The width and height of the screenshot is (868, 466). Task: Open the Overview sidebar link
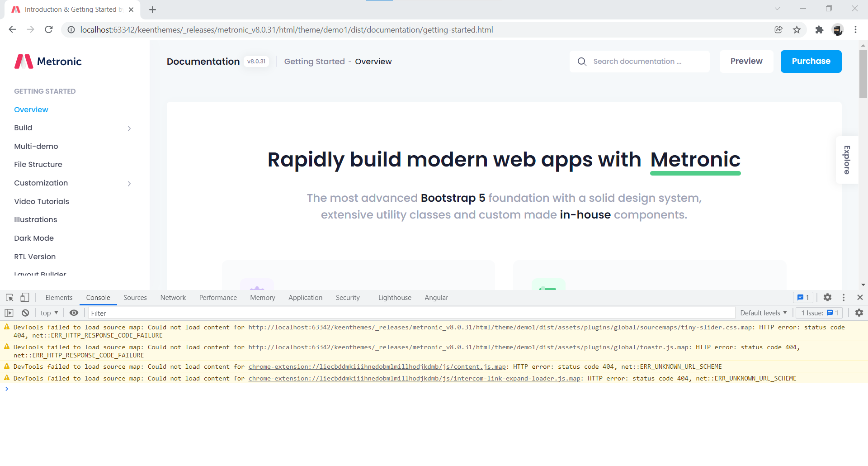pos(31,109)
